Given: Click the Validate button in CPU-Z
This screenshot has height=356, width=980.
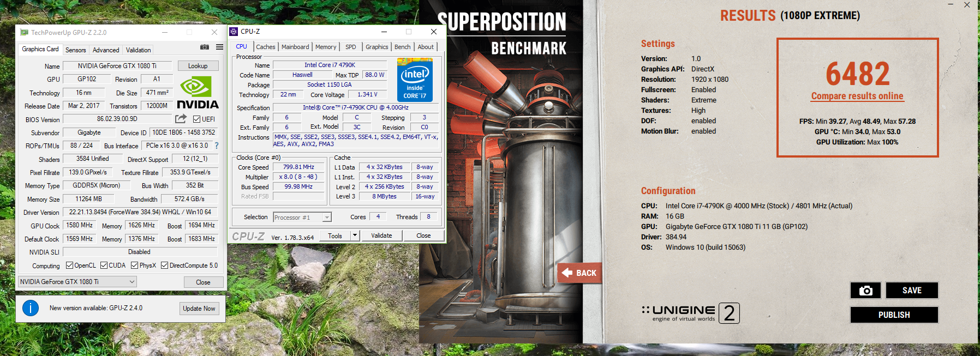Looking at the screenshot, I should 381,236.
